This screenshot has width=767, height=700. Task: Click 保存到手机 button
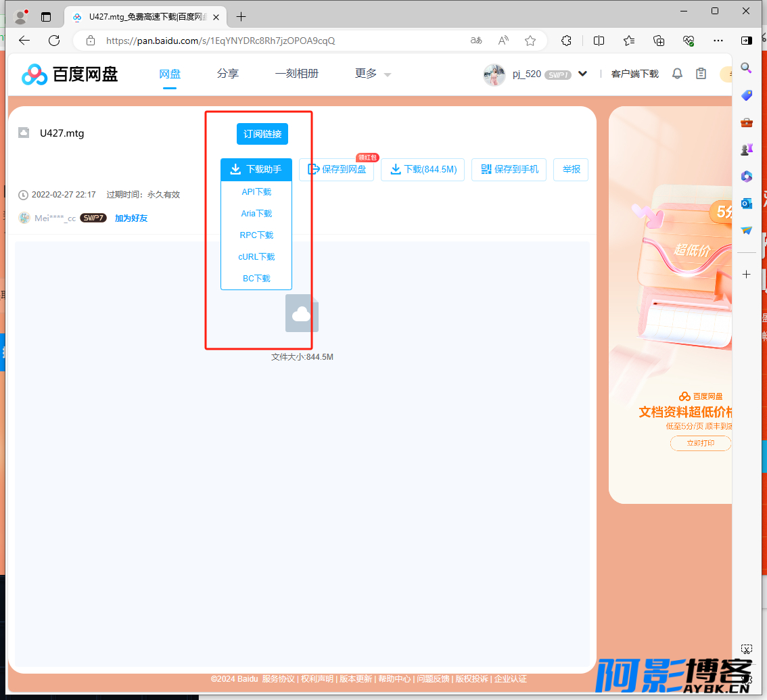pyautogui.click(x=509, y=169)
